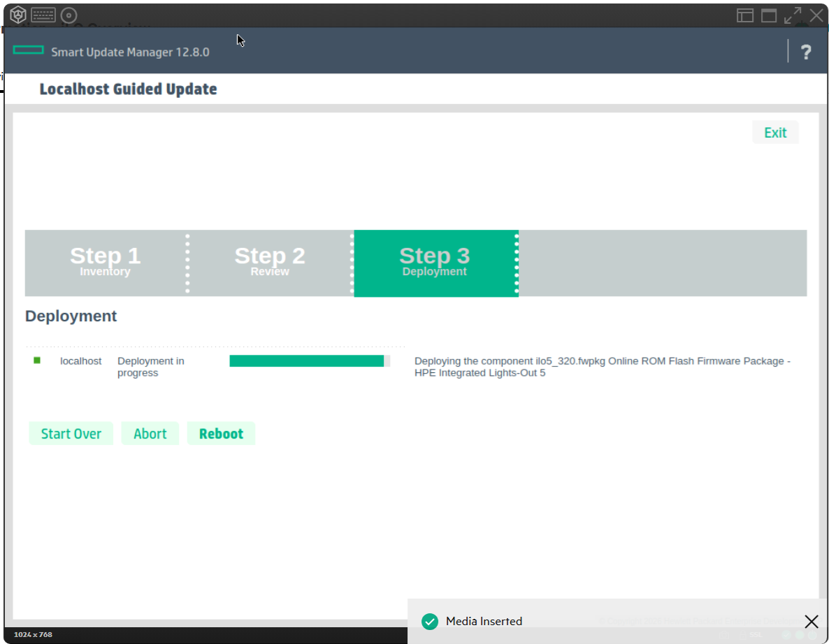Click the Reboot button
This screenshot has height=644, width=829.
pos(221,434)
